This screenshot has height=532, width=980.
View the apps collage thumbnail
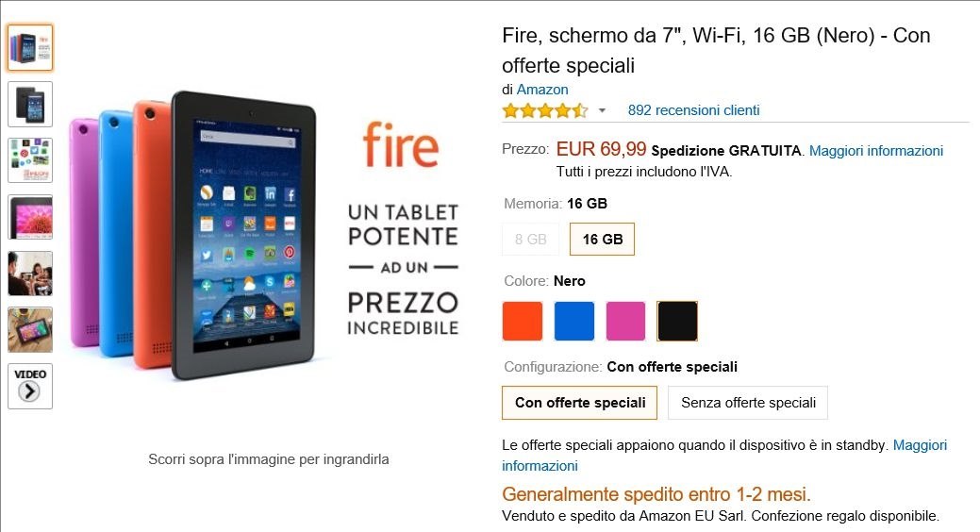[30, 160]
